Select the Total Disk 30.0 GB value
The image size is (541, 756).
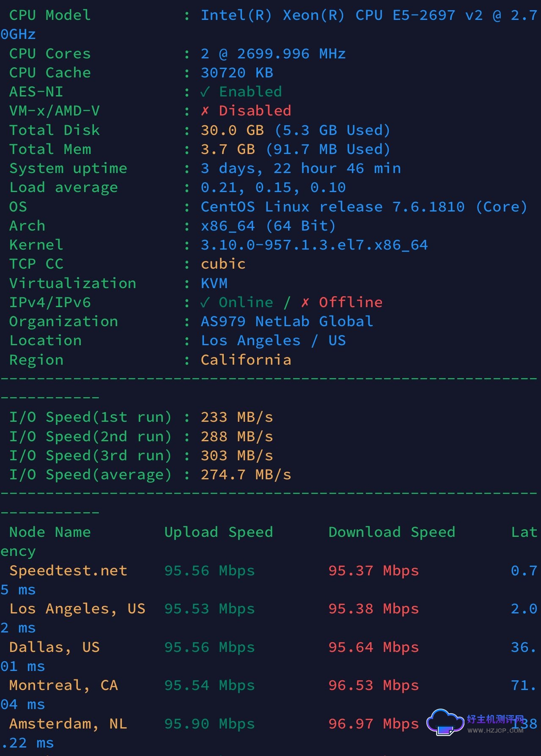click(x=232, y=130)
